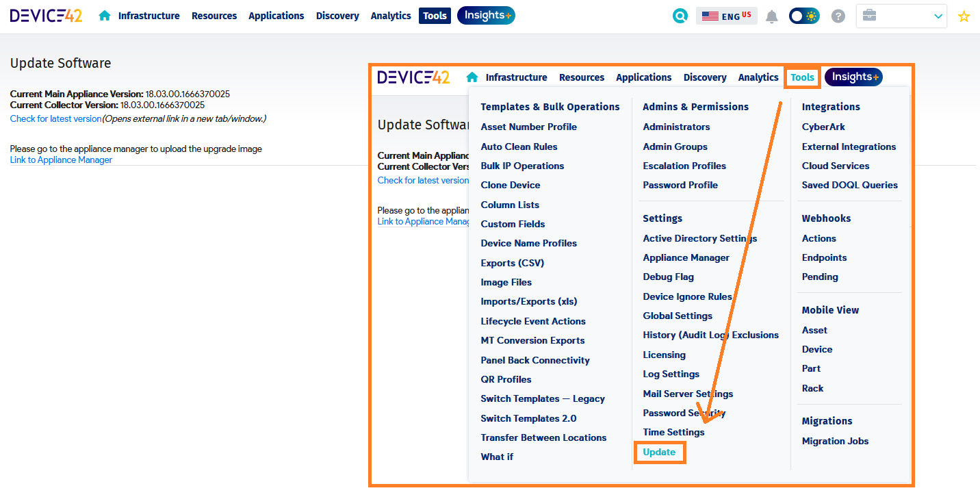Viewport: 980px width, 497px height.
Task: Open Panel Back Connectivity
Action: 535,360
